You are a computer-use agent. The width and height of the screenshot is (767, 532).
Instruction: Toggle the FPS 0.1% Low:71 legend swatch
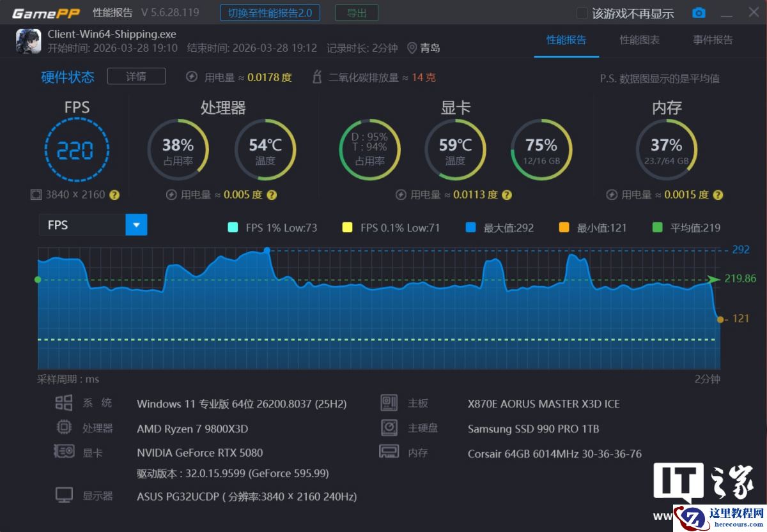(x=348, y=227)
